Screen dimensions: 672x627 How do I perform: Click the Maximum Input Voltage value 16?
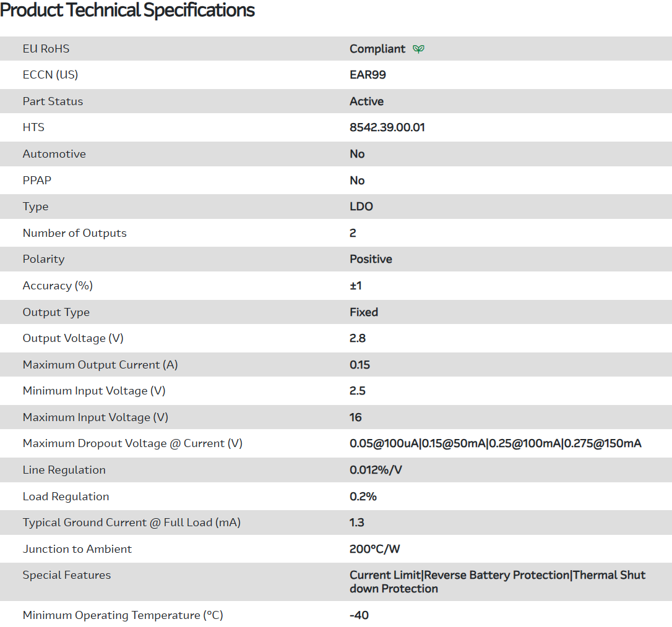(356, 417)
